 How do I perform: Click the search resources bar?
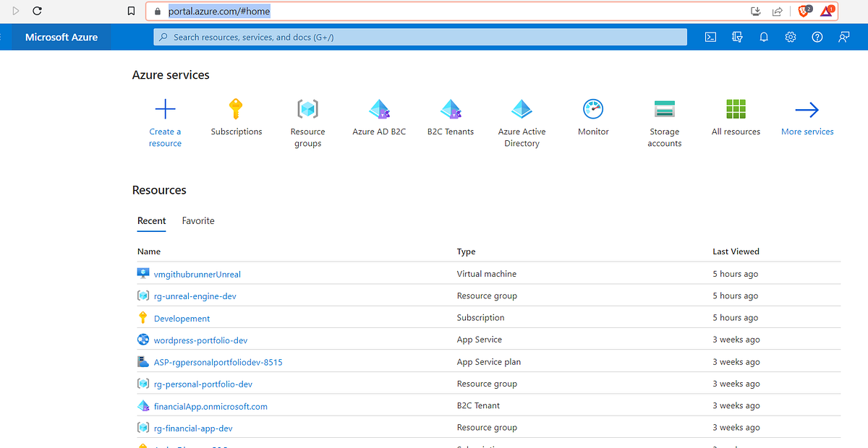click(420, 37)
